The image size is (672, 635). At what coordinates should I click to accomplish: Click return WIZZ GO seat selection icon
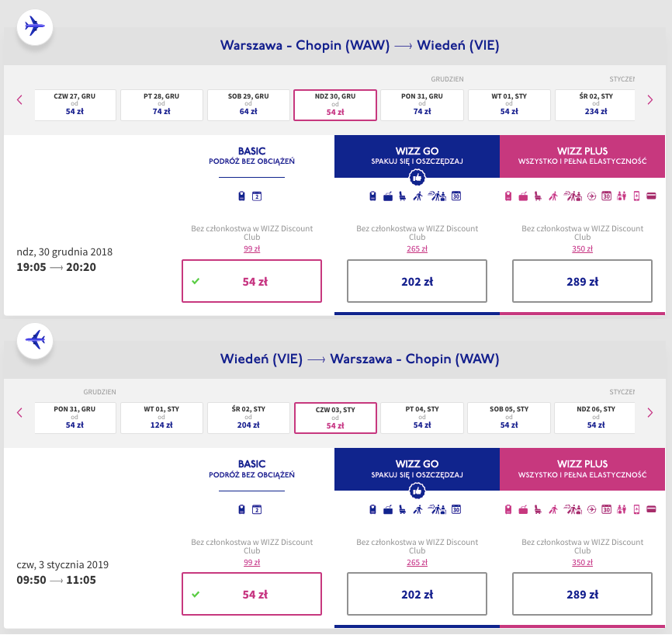[x=403, y=510]
